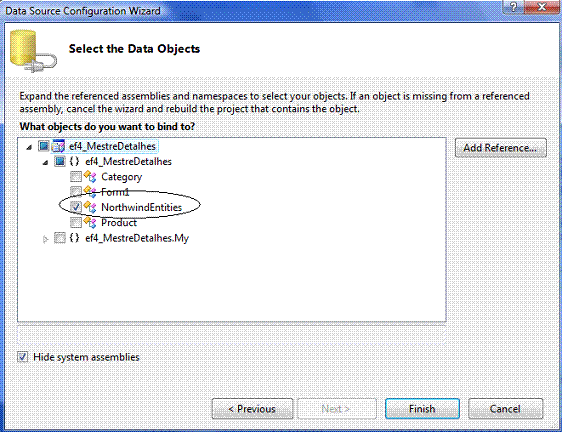Check the Product checkbox
The image size is (562, 432).
[x=76, y=223]
